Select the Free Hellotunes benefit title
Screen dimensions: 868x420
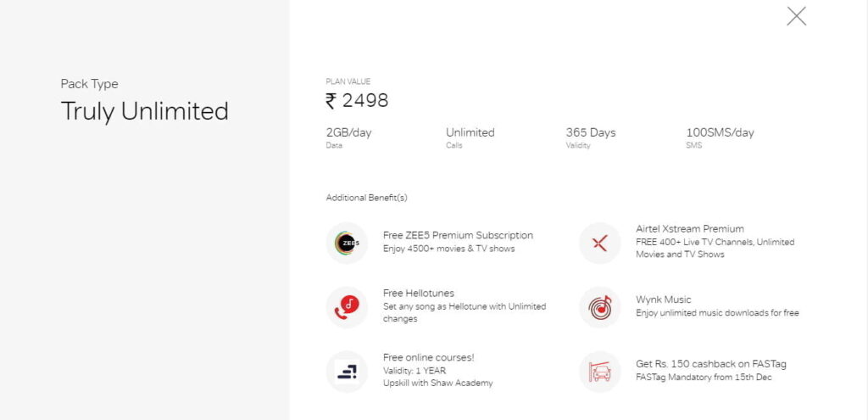[419, 293]
